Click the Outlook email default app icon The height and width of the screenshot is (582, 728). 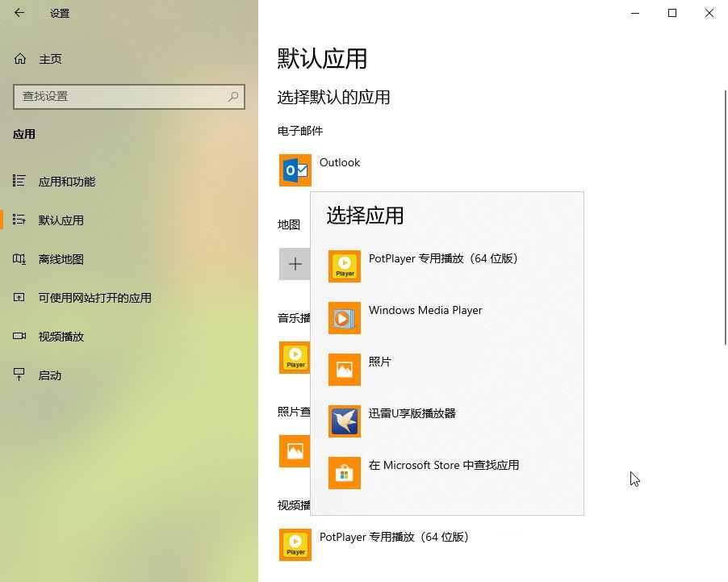point(295,170)
